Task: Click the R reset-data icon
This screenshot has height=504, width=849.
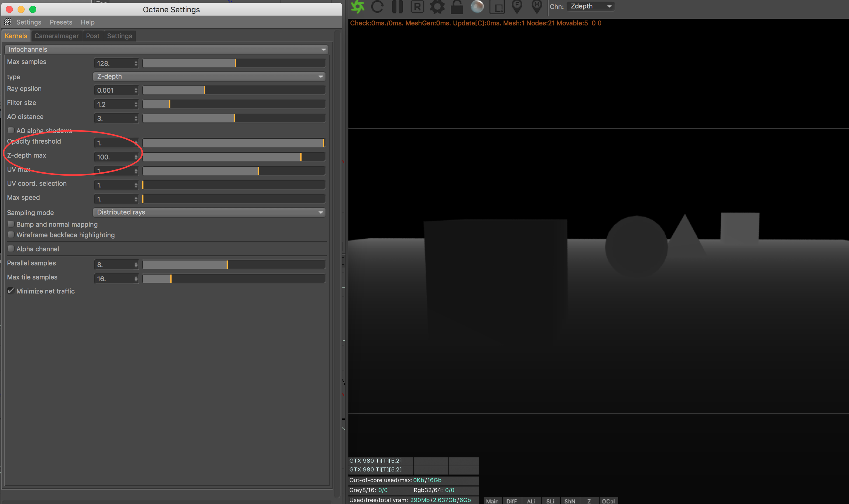Action: 417,6
